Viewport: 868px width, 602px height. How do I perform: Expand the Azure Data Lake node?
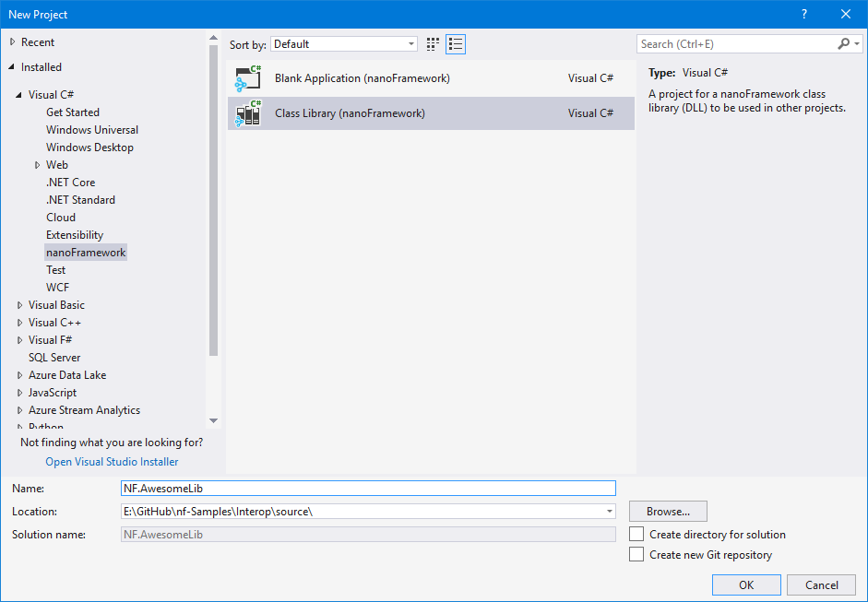(x=20, y=375)
